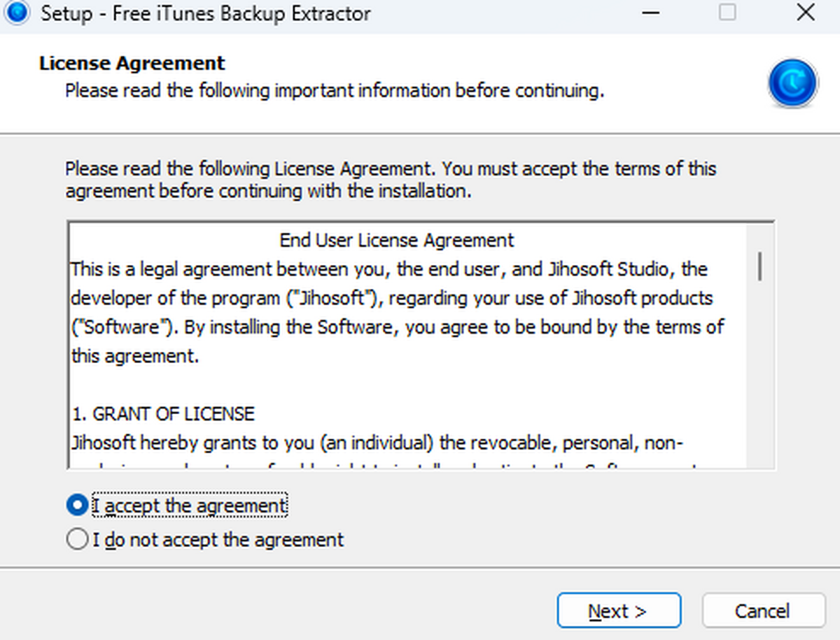Screen dimensions: 840x640
Task: Click the "this agreement." line in the license
Action: 135,356
